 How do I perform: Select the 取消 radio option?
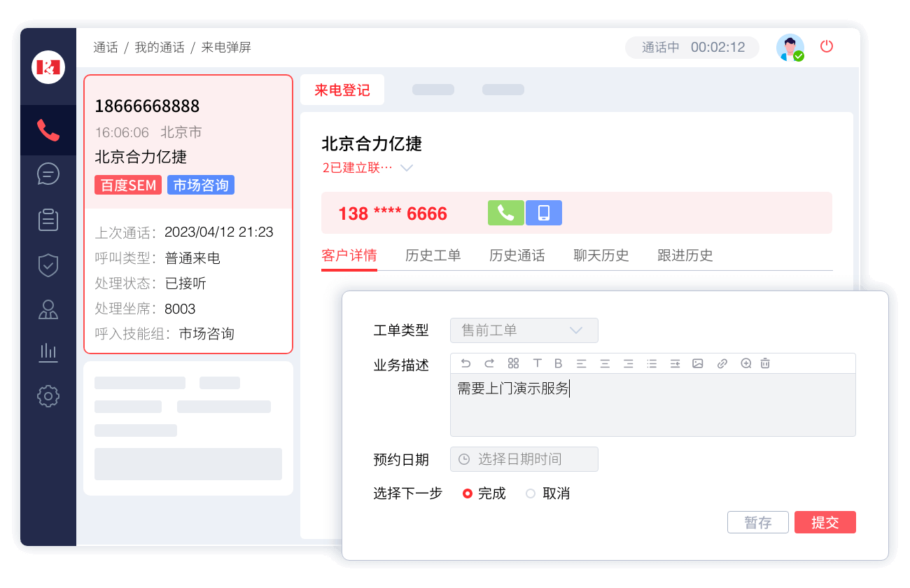click(x=531, y=493)
